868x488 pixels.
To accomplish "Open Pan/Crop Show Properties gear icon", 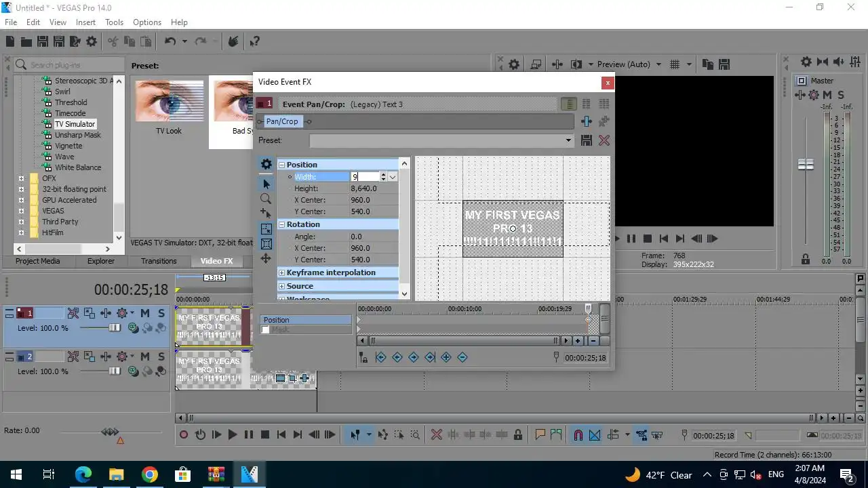I will click(x=266, y=164).
